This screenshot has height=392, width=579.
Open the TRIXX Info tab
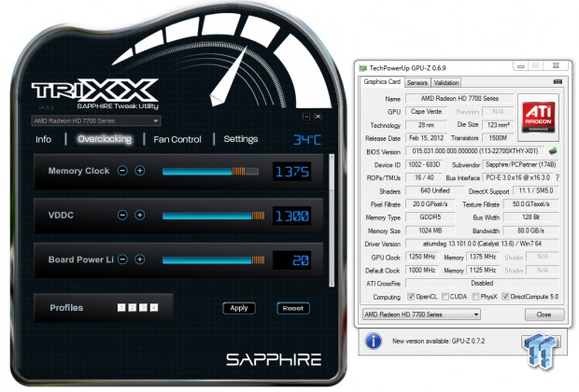(x=43, y=139)
